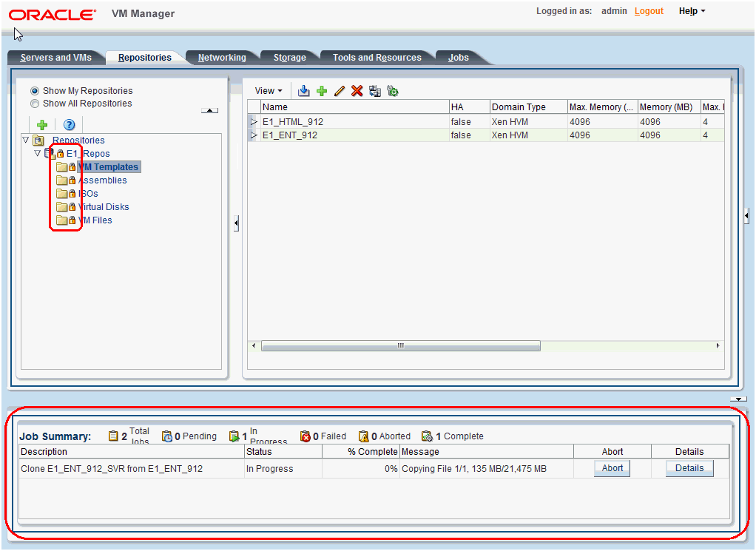The width and height of the screenshot is (756, 551).
Task: Sort by the Domain Type column header
Action: tap(528, 107)
